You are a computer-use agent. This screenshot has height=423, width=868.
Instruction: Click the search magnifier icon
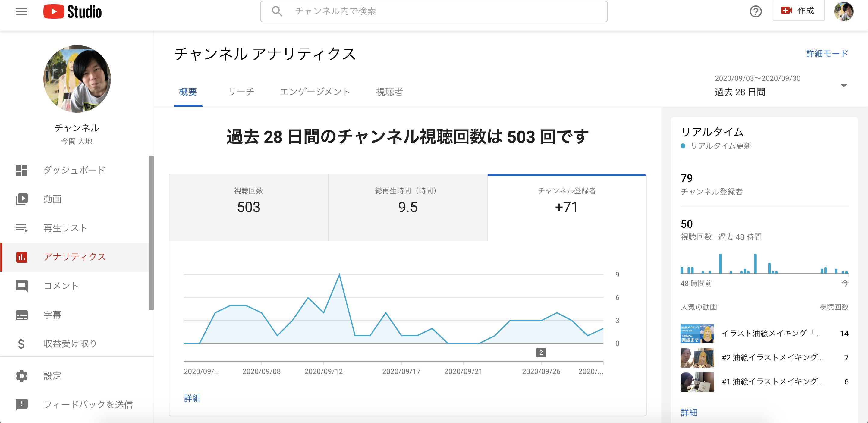click(x=277, y=11)
